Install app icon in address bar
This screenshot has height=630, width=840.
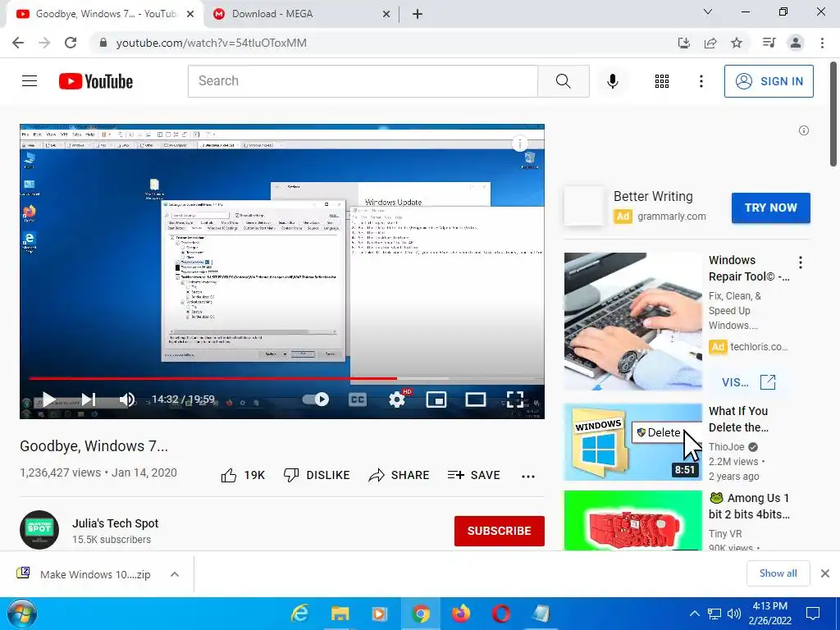point(683,43)
